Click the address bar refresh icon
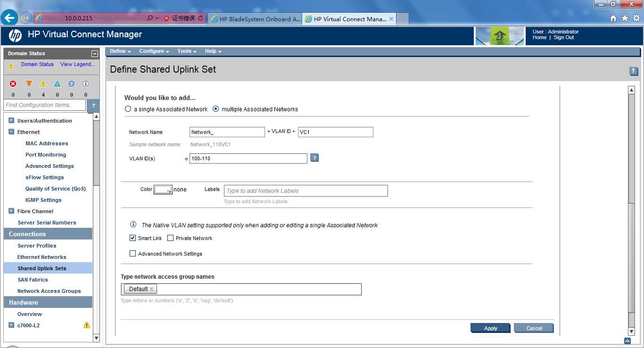This screenshot has height=348, width=644. 201,18
